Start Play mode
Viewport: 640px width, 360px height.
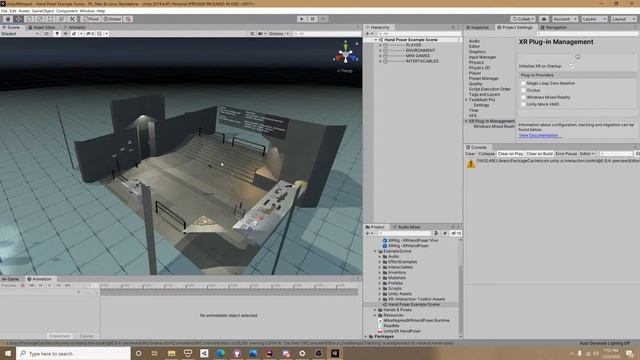point(302,19)
